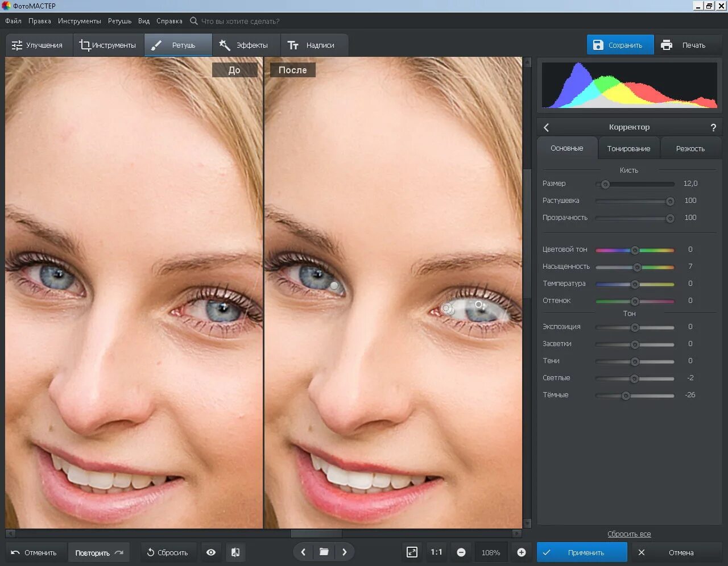Zoom out with minus icon
This screenshot has height=566, width=728.
461,552
